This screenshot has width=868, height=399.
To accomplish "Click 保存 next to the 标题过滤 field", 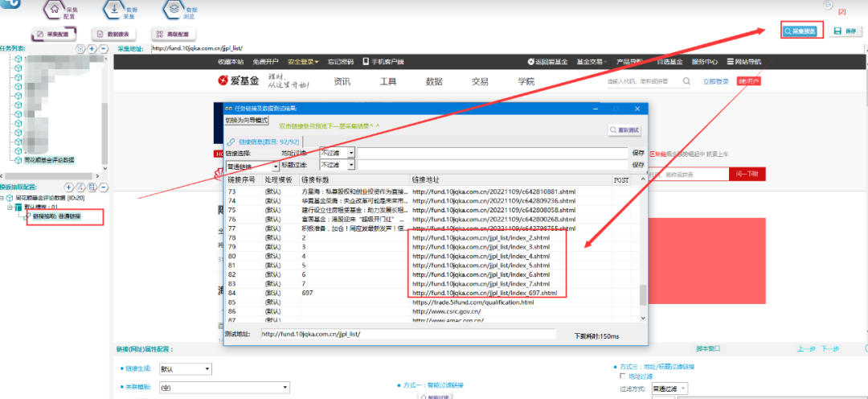I will click(x=638, y=165).
